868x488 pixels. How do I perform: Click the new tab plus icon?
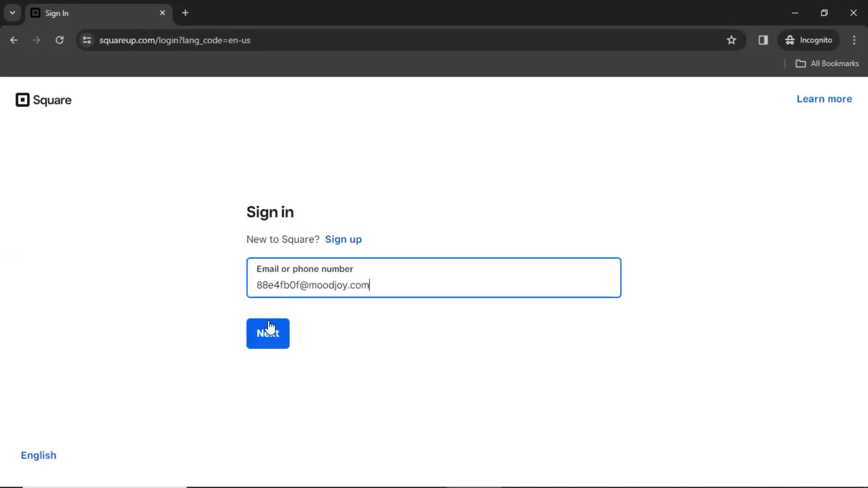185,13
